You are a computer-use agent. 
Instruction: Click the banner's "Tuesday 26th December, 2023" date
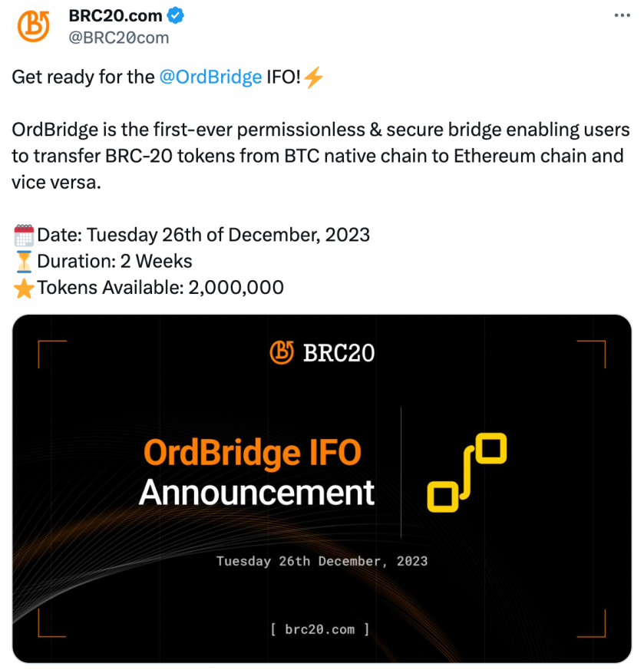(322, 561)
